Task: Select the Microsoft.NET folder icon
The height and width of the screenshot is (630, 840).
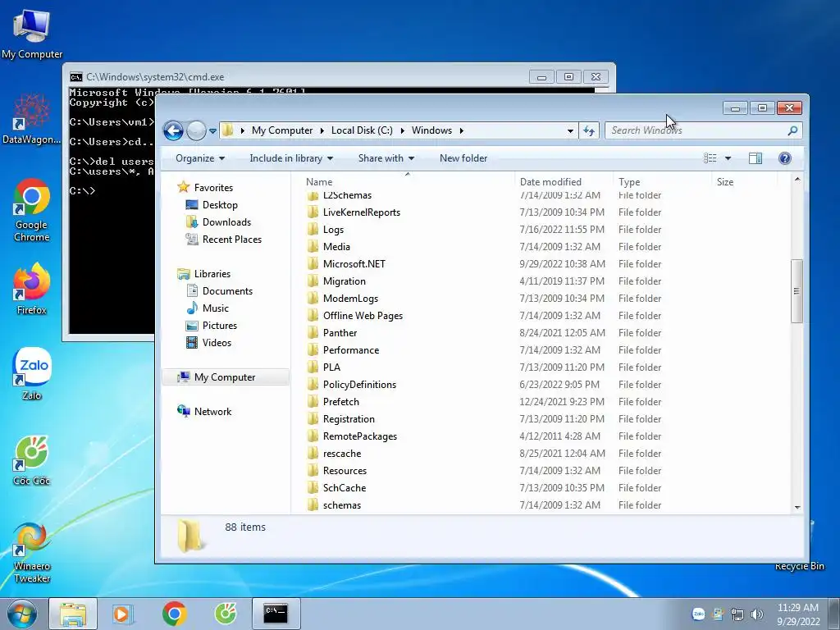Action: 313,263
